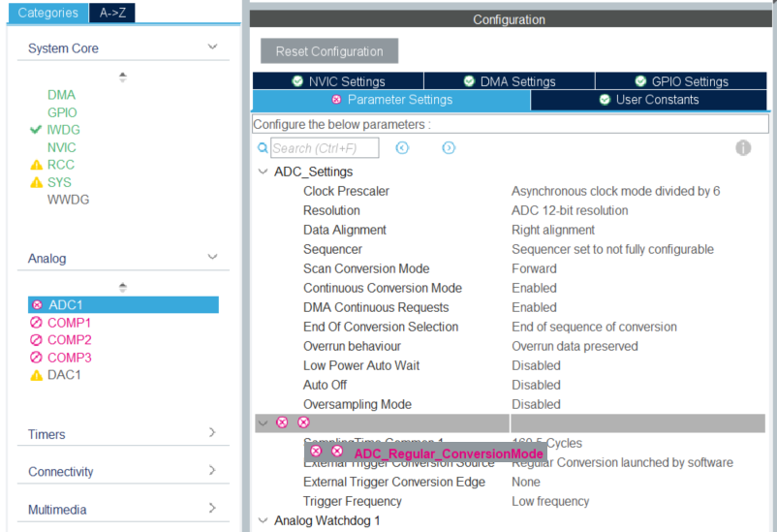Open the DMA Settings tab
777x532 pixels.
pyautogui.click(x=509, y=81)
